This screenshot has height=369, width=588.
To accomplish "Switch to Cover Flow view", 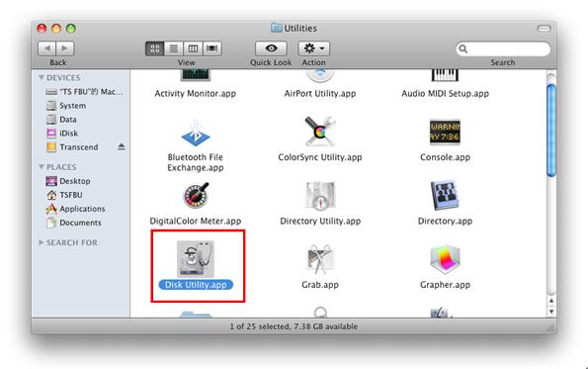I will coord(211,48).
